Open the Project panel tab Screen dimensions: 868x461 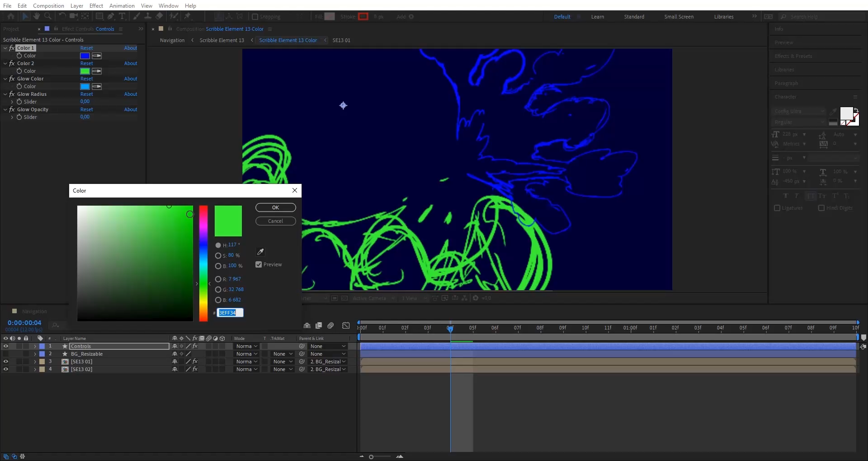tap(11, 29)
